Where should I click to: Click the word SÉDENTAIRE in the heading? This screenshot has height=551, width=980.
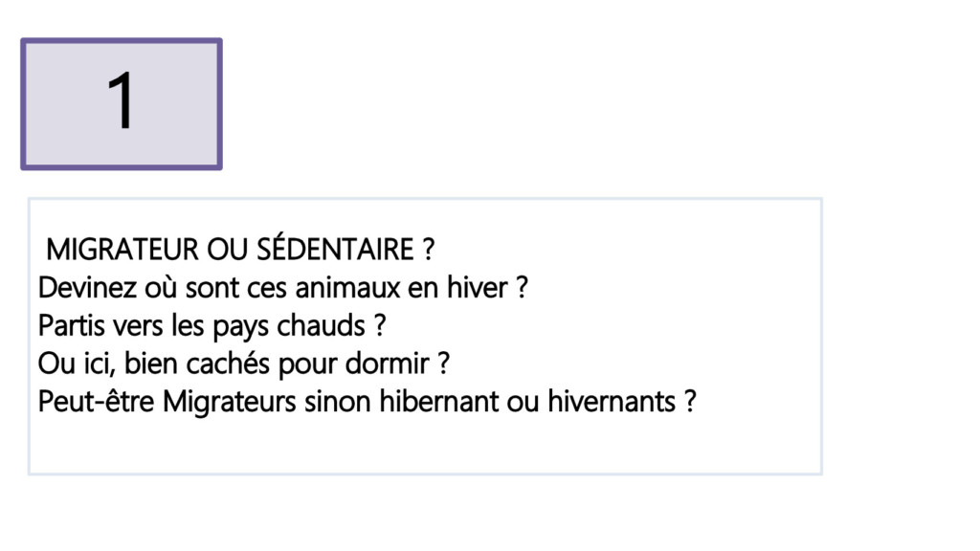point(336,249)
